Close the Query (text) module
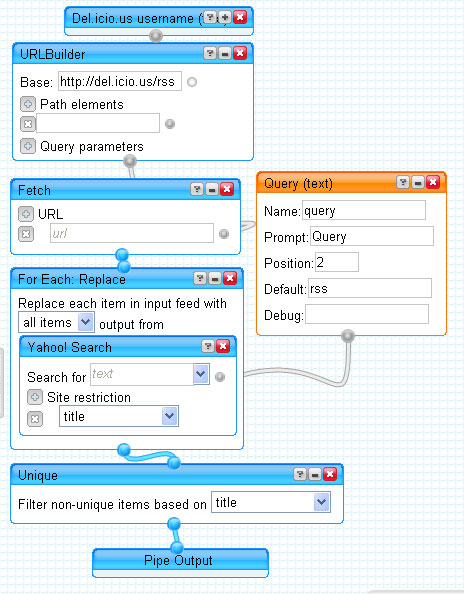 (x=433, y=182)
